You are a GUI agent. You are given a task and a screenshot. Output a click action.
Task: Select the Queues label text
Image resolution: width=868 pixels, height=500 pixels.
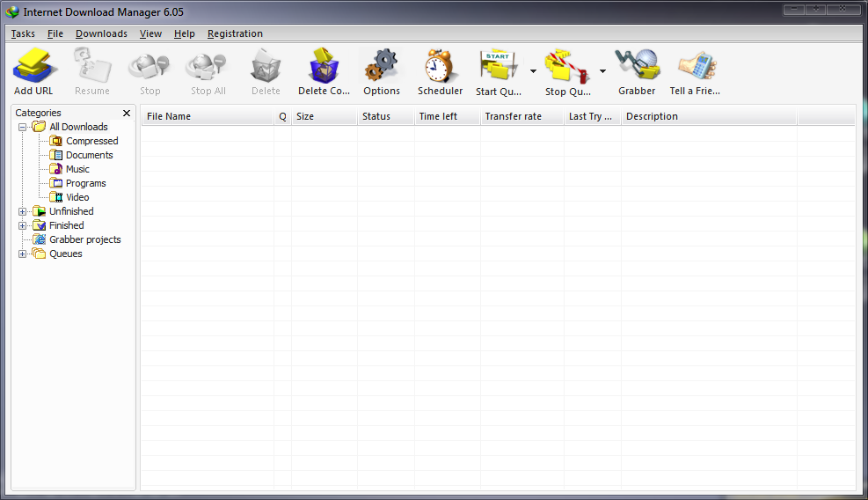[65, 254]
